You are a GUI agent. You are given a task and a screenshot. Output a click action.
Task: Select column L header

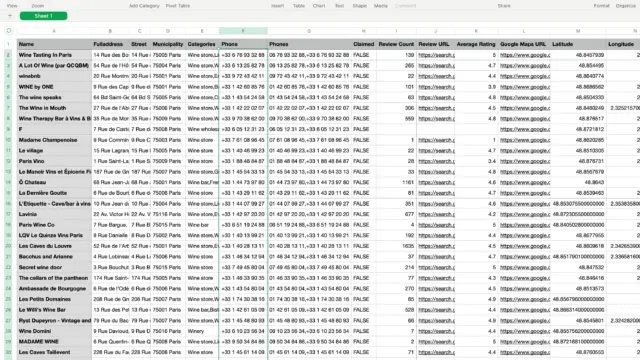tap(524, 31)
